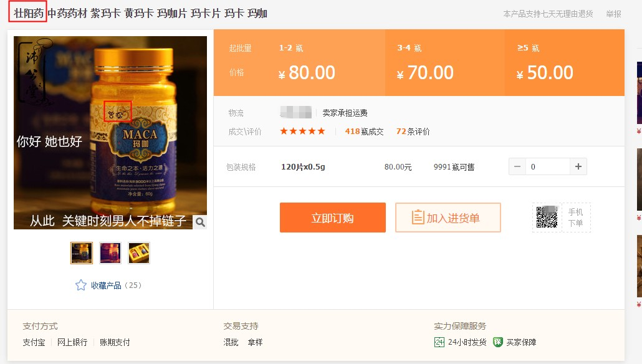The height and width of the screenshot is (364, 642).
Task: Click the star favorite product icon
Action: 81,285
